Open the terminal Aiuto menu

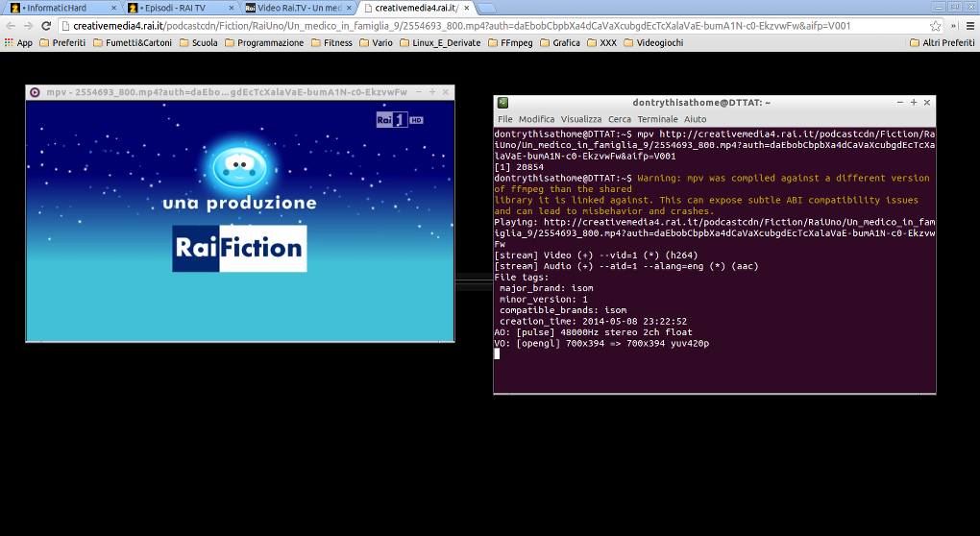click(x=695, y=119)
